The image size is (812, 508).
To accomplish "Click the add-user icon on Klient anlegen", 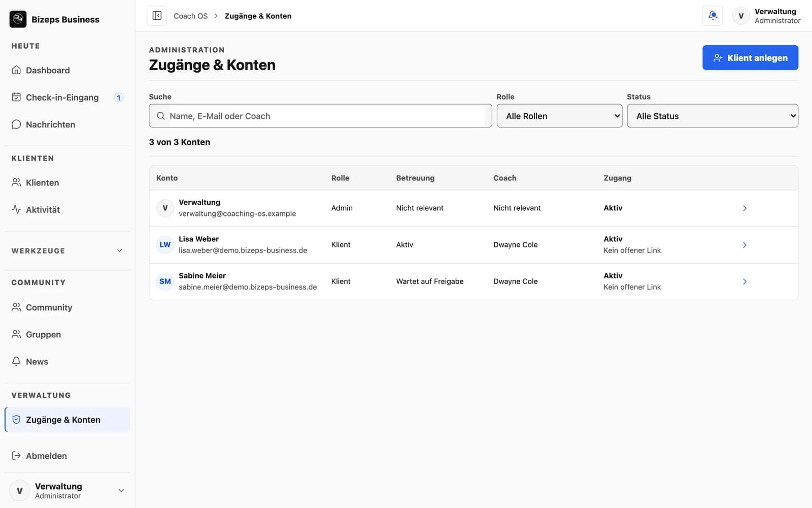I will pyautogui.click(x=718, y=58).
